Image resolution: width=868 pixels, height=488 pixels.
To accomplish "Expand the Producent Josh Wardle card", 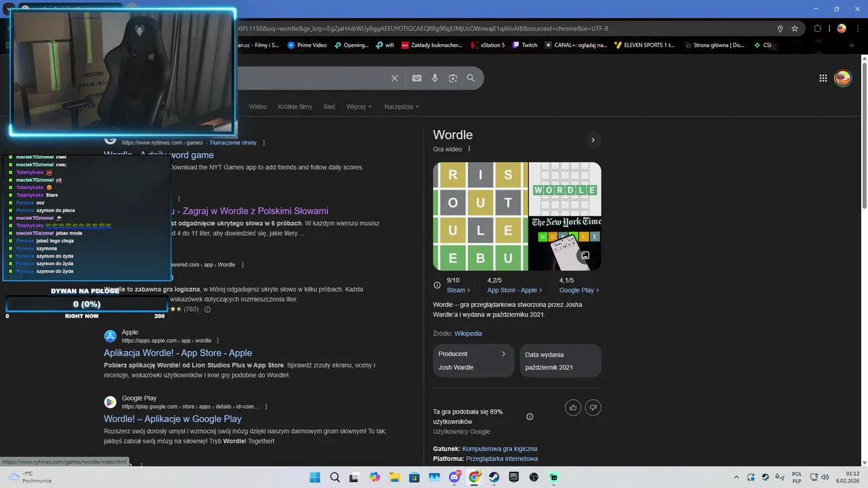I will tap(473, 361).
